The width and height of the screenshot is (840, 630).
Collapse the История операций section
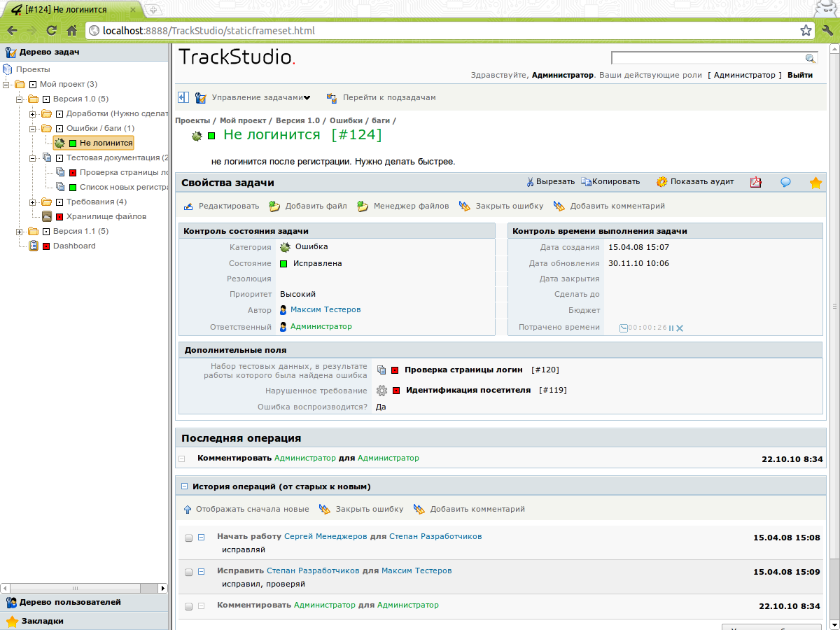[185, 486]
